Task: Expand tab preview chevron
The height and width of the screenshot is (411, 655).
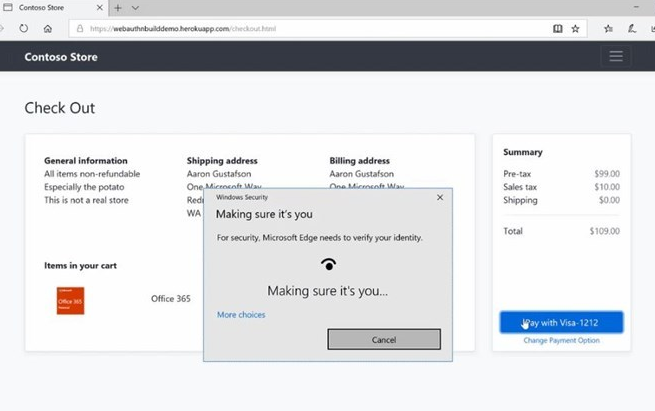Action: click(x=135, y=8)
